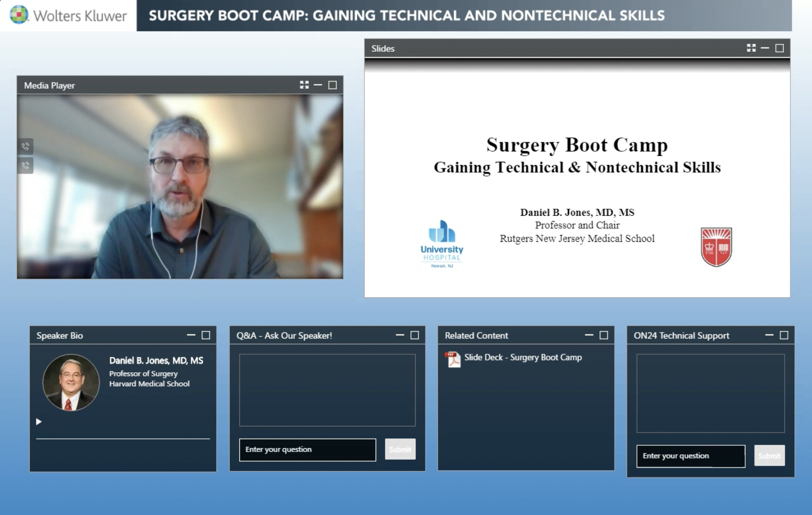Open the PDF icon for Slide Deck

(x=453, y=359)
